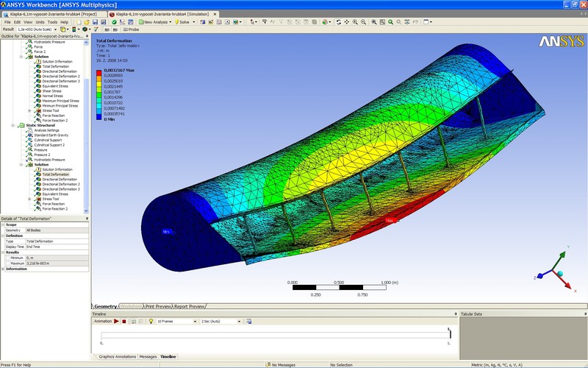
Task: Open the Edit menu
Action: tap(17, 22)
